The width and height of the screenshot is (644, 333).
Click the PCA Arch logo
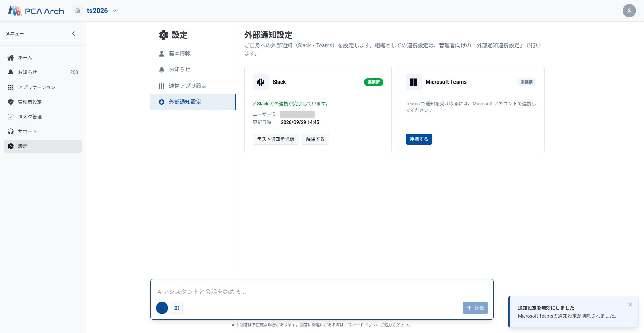tap(36, 11)
